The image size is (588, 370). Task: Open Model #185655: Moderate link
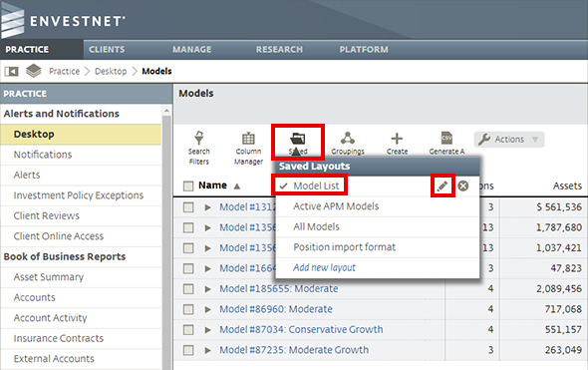pyautogui.click(x=279, y=288)
